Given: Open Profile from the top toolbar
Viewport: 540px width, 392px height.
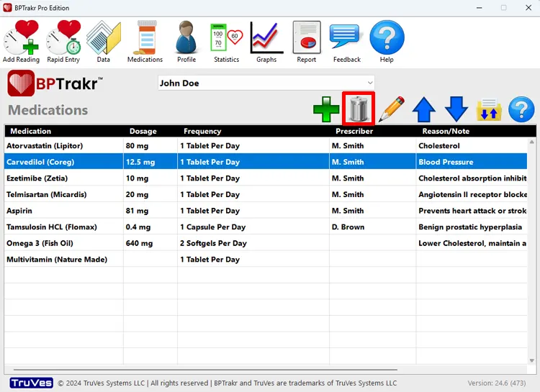Looking at the screenshot, I should pyautogui.click(x=186, y=42).
